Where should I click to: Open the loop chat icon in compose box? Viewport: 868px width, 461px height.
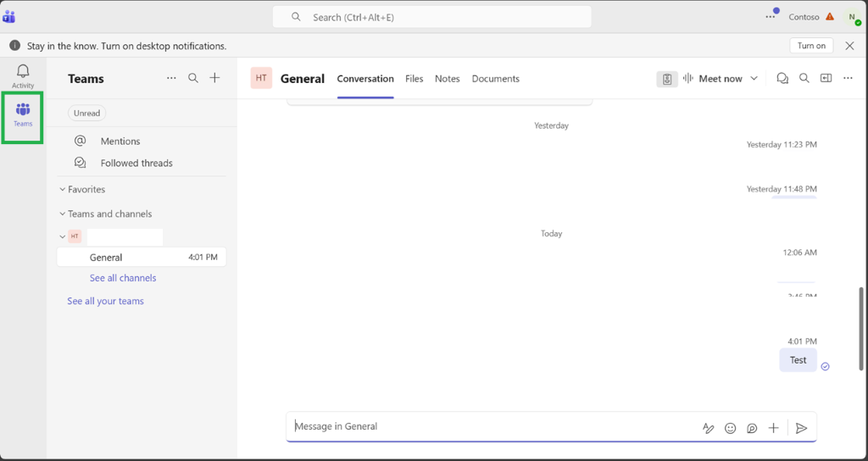pyautogui.click(x=752, y=428)
